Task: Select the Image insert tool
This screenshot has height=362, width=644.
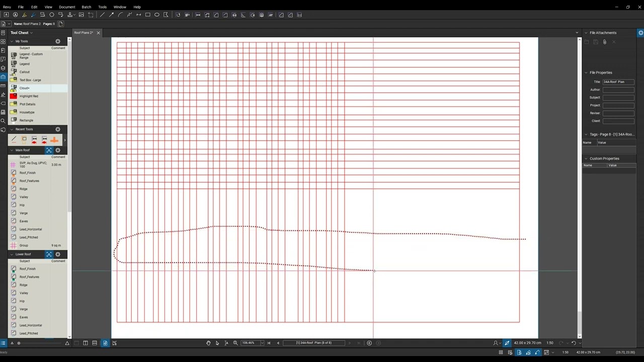Action: click(x=81, y=15)
